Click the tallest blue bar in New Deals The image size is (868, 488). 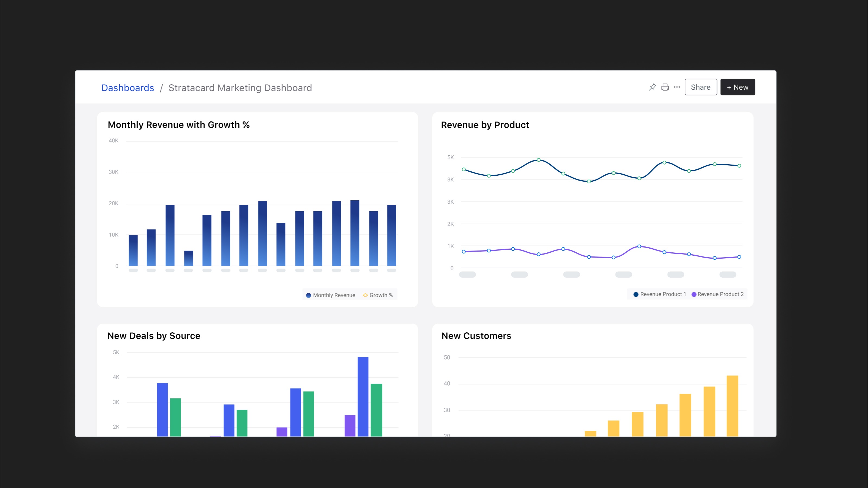click(x=363, y=396)
